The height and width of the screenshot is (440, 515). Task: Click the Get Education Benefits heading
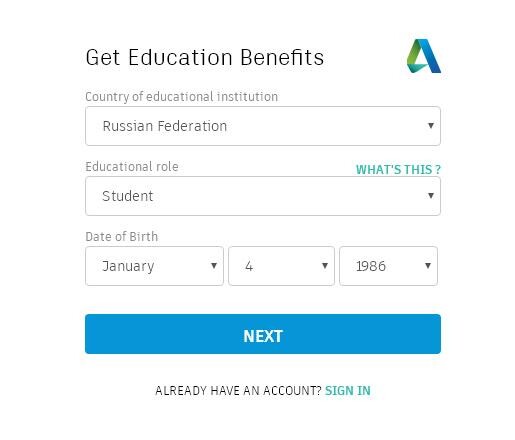pos(205,57)
